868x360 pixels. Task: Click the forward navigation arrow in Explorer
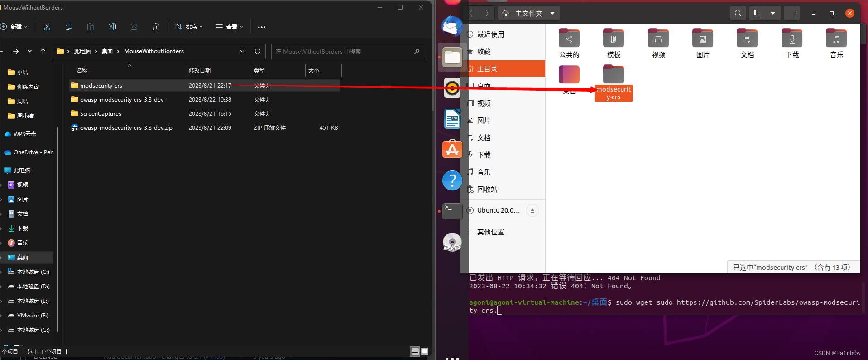16,51
